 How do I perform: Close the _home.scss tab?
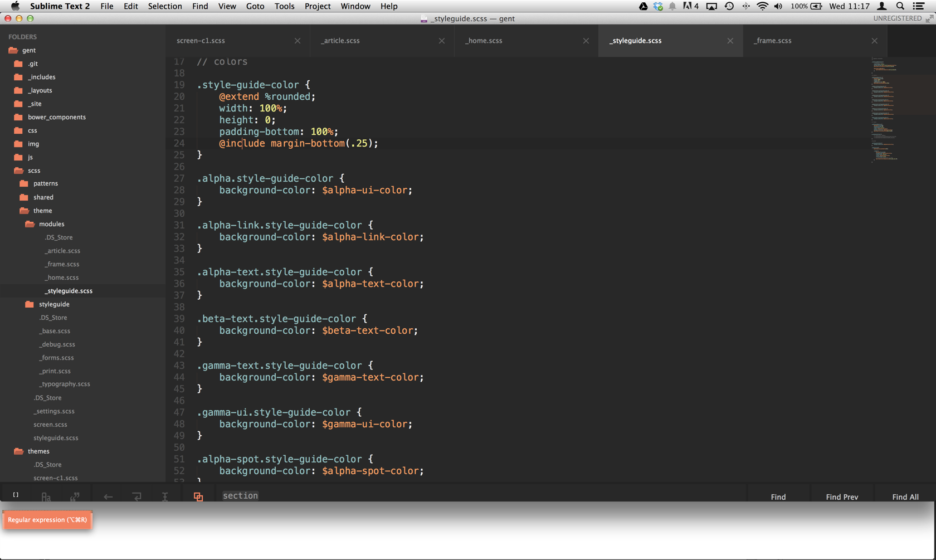[x=586, y=41]
